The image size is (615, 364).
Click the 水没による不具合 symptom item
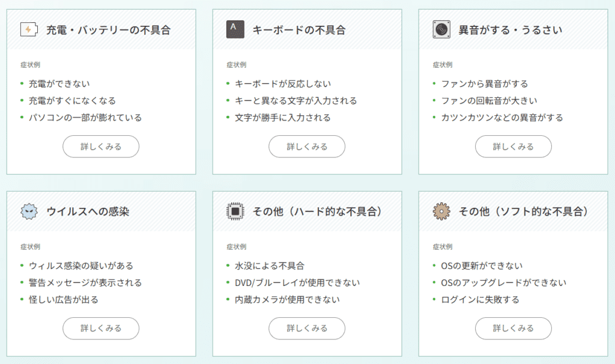(270, 266)
